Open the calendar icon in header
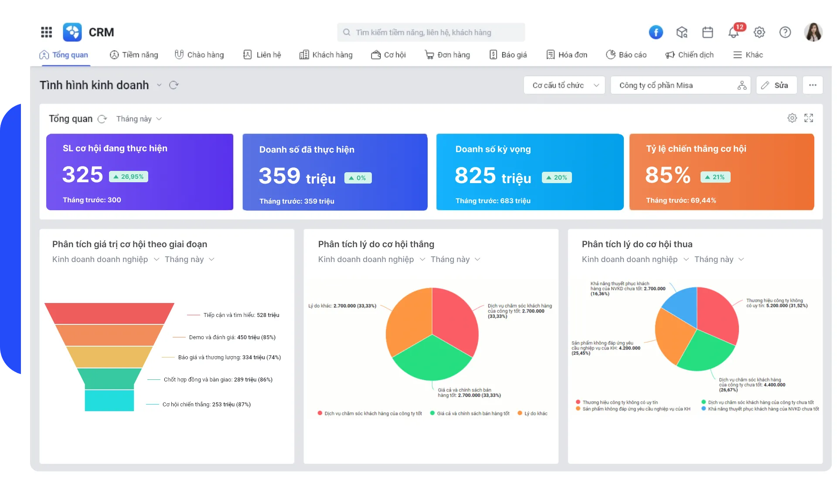 [708, 32]
